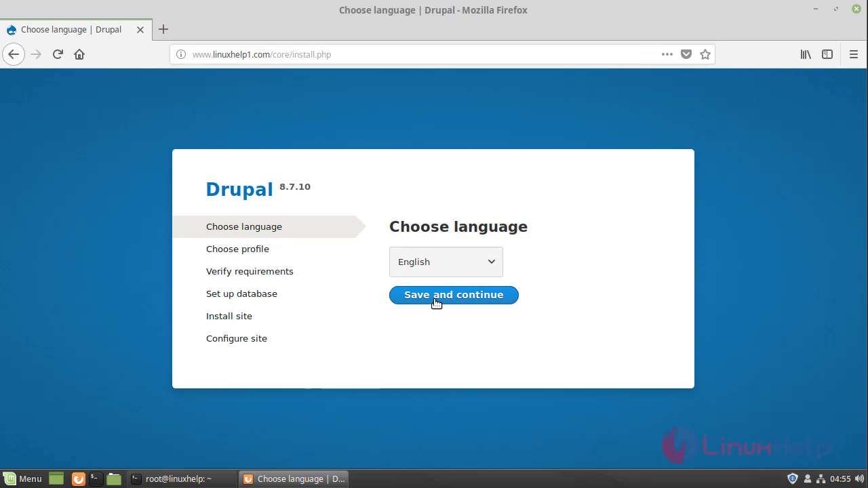Select 'Install site' installer step

[229, 316]
